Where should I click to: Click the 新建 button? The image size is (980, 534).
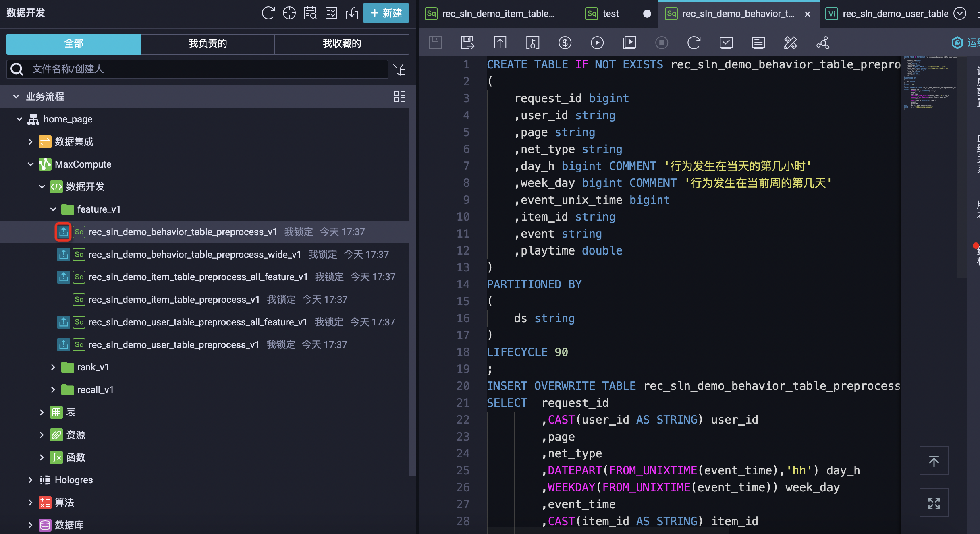tap(386, 13)
